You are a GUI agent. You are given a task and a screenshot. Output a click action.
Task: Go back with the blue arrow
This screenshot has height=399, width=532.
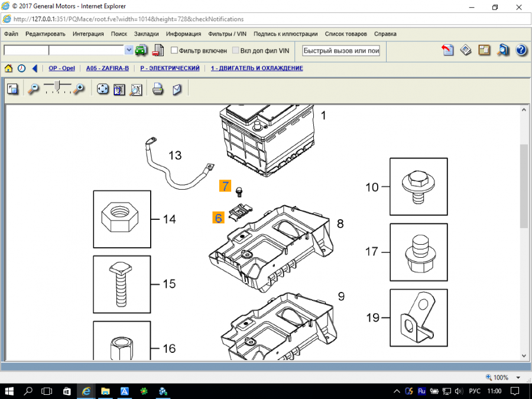pos(35,69)
